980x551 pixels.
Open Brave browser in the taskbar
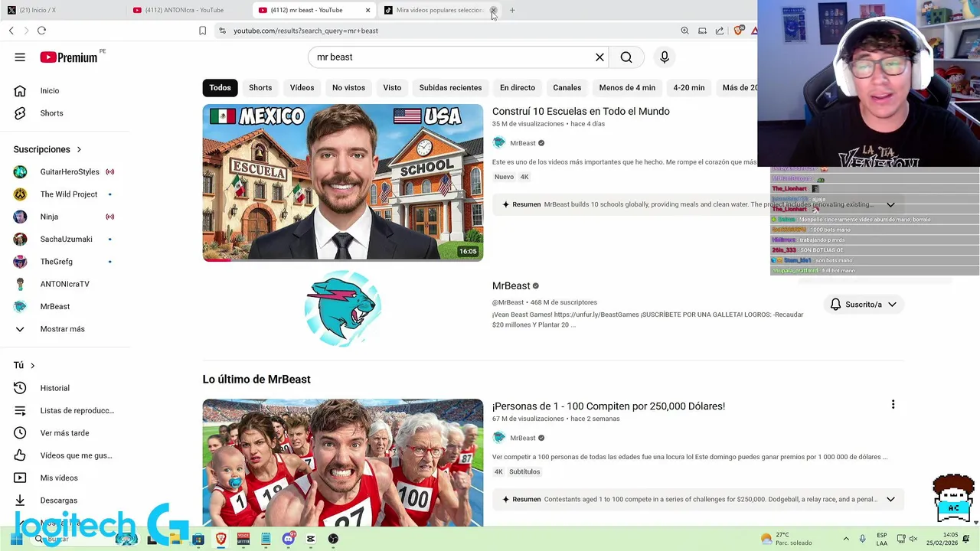[221, 539]
